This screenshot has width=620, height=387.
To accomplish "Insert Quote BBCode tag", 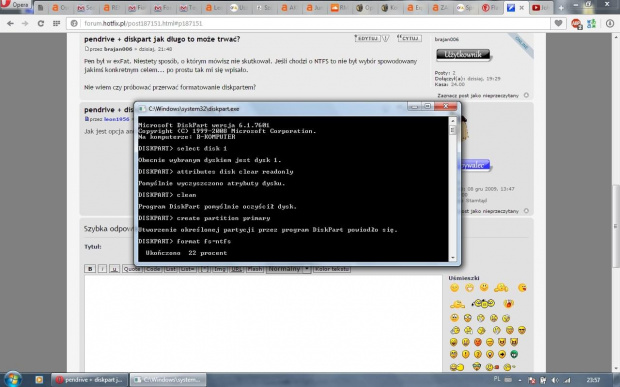I will [132, 269].
